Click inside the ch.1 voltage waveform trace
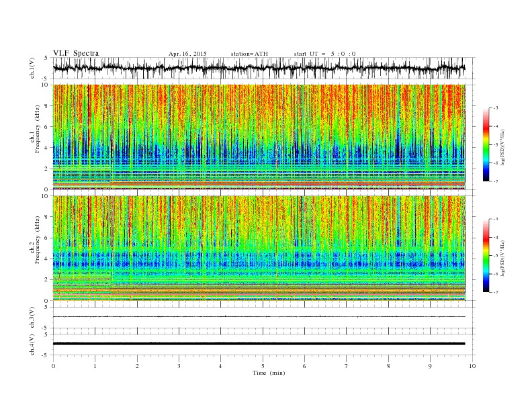This screenshot has height=411, width=532. point(259,68)
